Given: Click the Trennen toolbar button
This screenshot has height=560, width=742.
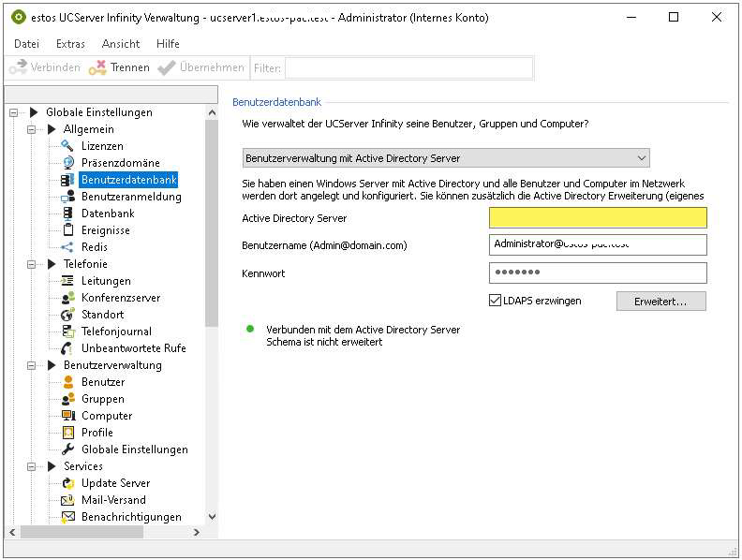Looking at the screenshot, I should (x=119, y=67).
